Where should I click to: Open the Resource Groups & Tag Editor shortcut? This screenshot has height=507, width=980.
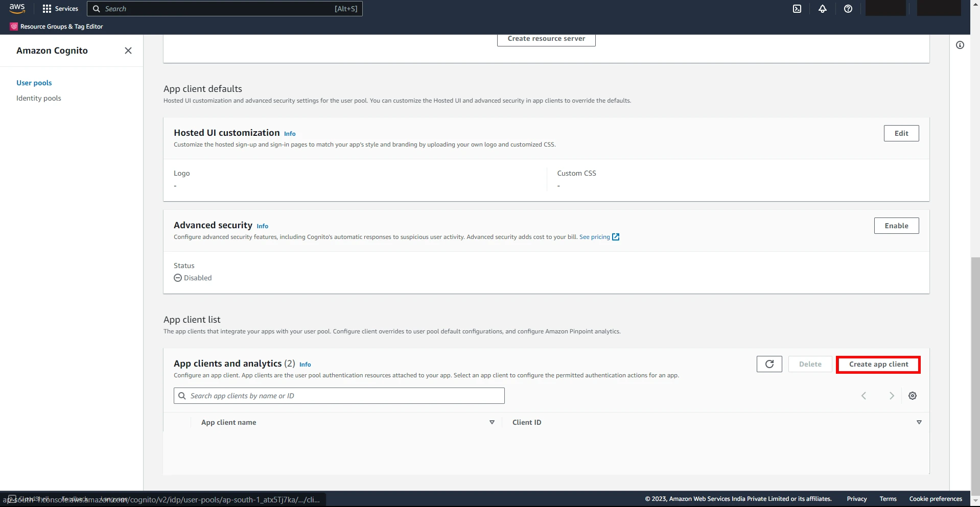57,27
